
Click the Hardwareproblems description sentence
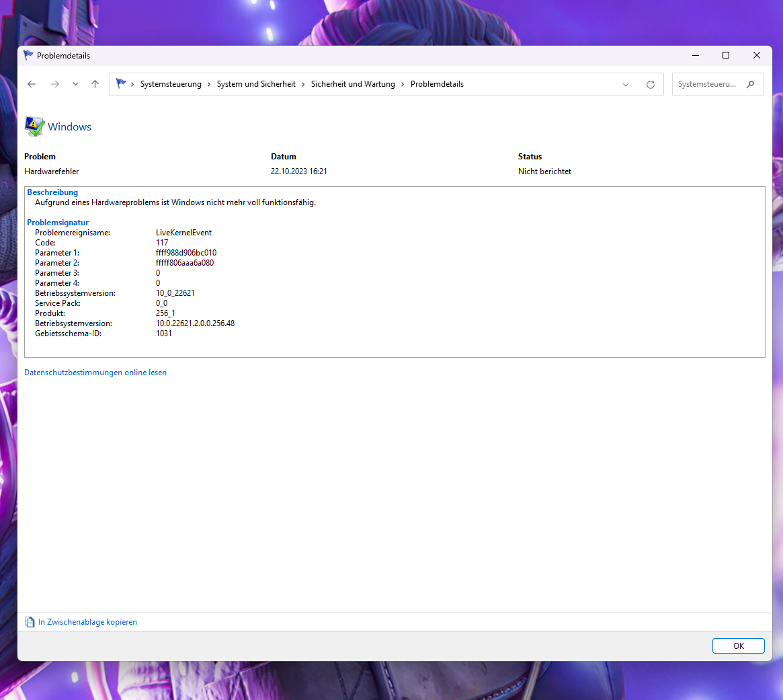pyautogui.click(x=175, y=202)
